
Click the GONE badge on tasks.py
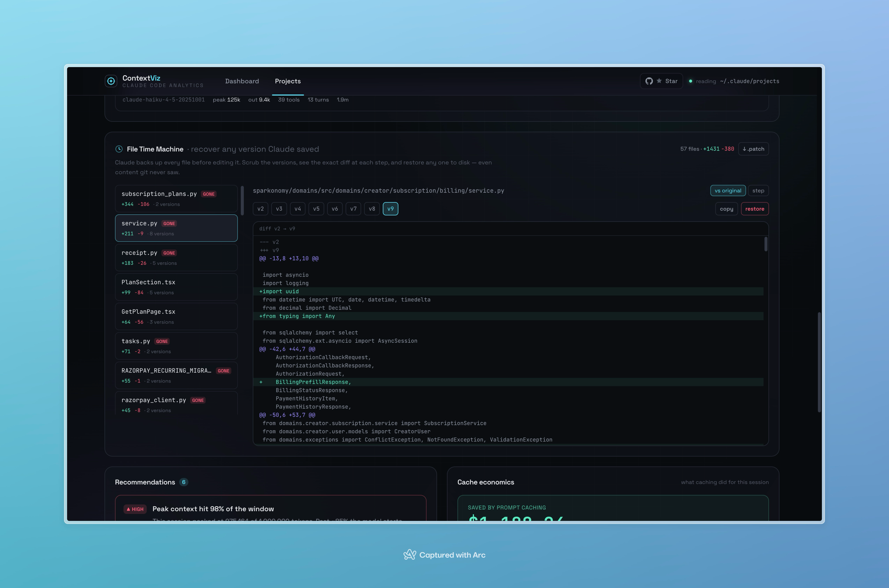click(162, 341)
